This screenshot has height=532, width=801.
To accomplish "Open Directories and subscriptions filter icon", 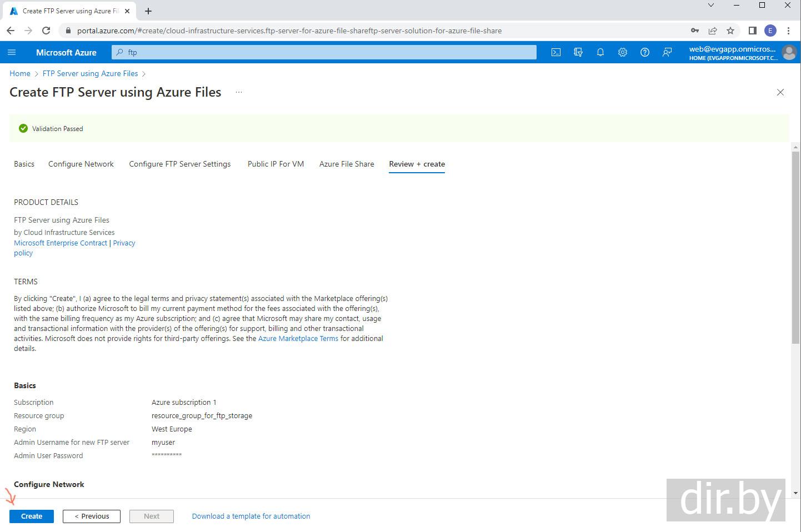I will (578, 52).
